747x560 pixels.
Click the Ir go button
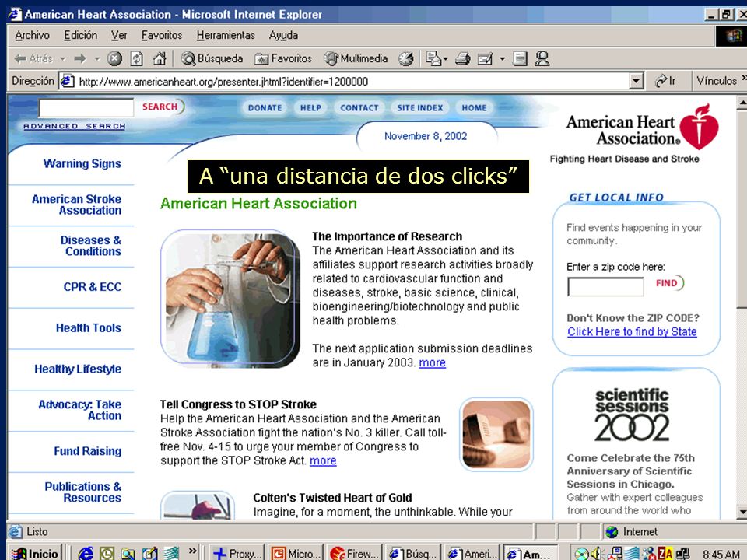[x=665, y=82]
